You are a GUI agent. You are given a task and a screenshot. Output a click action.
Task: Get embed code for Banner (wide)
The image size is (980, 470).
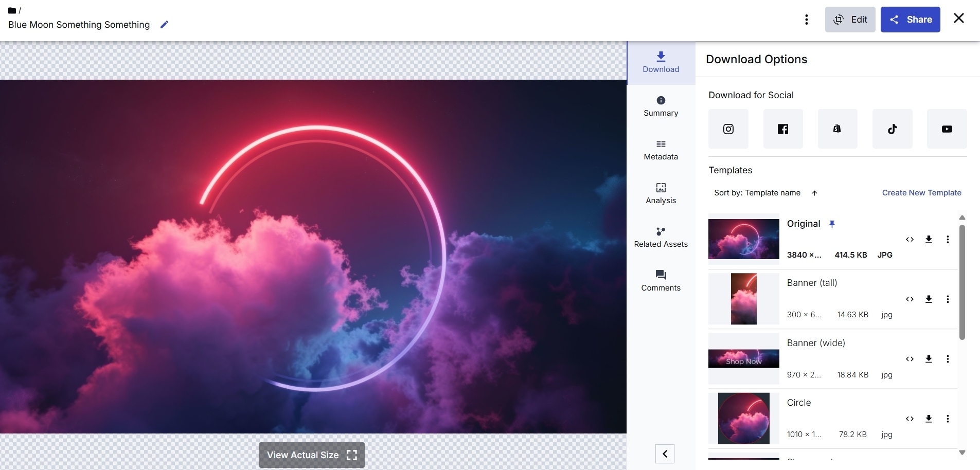click(910, 359)
